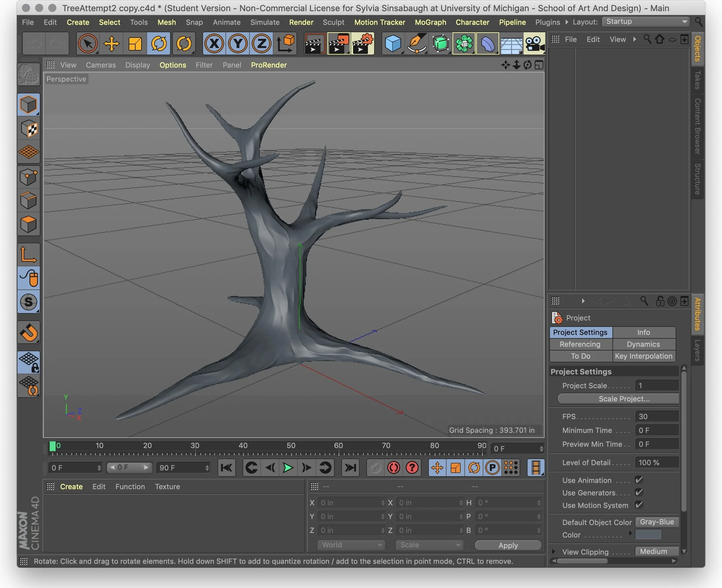Open Default Object Color Gray-Blue dropdown
This screenshot has width=722, height=588.
(x=657, y=522)
